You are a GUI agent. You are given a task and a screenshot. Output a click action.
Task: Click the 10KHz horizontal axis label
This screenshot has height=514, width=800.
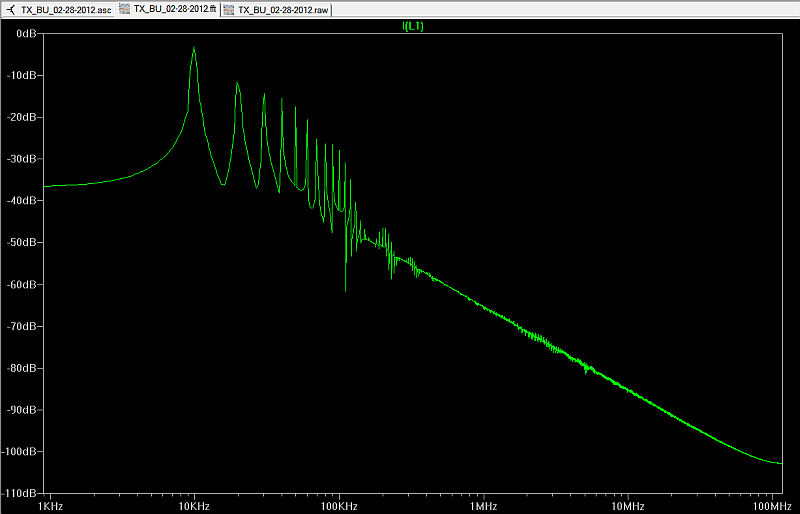point(194,507)
